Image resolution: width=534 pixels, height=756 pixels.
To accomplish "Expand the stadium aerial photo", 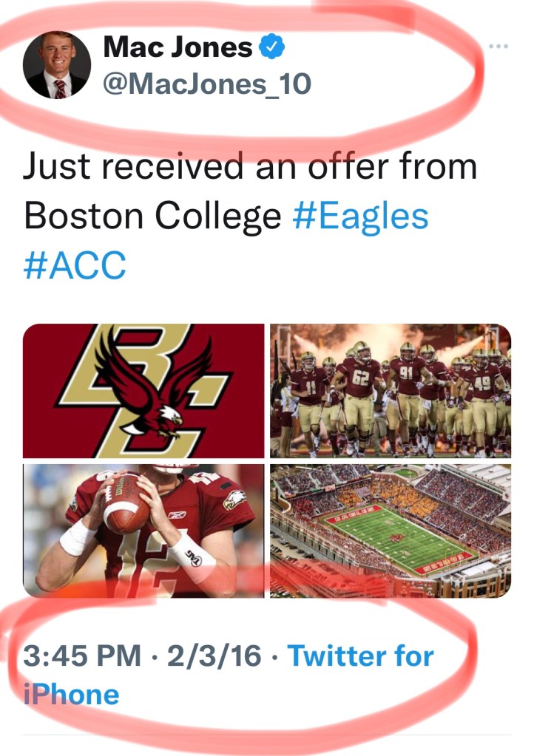I will [391, 530].
